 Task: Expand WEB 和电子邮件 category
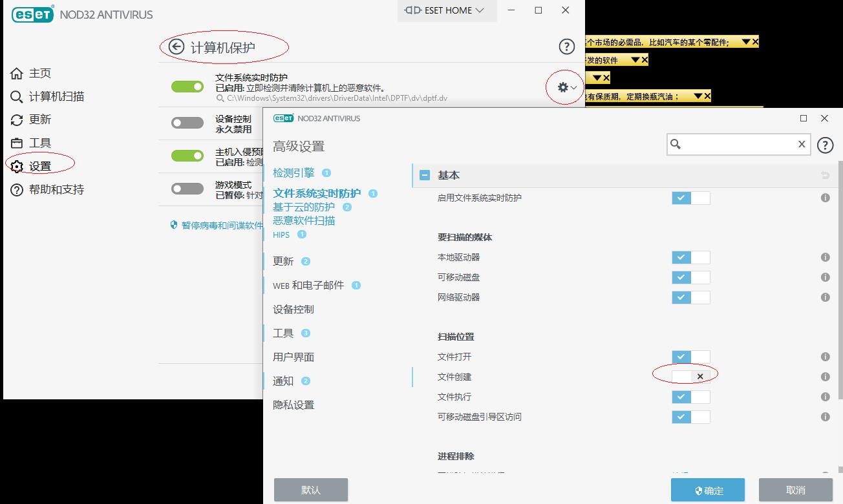pyautogui.click(x=308, y=285)
